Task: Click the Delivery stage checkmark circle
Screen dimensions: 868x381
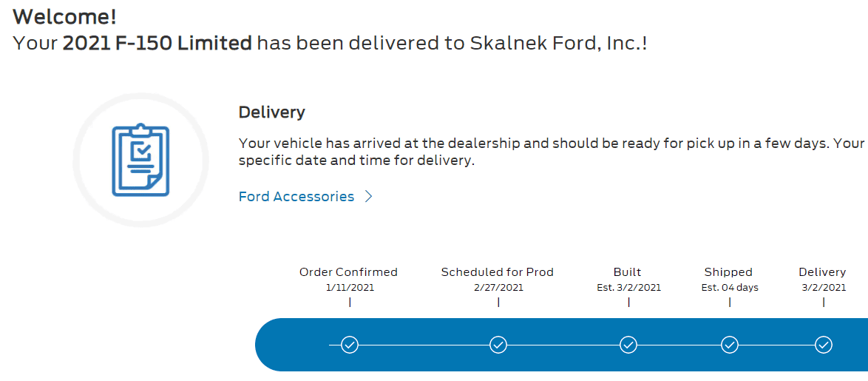Action: pos(824,345)
